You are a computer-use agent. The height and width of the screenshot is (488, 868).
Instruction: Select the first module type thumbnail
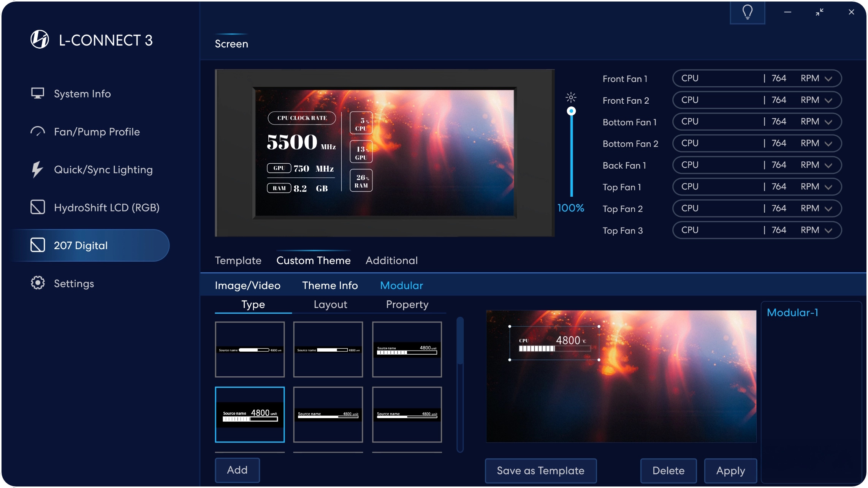pyautogui.click(x=250, y=349)
